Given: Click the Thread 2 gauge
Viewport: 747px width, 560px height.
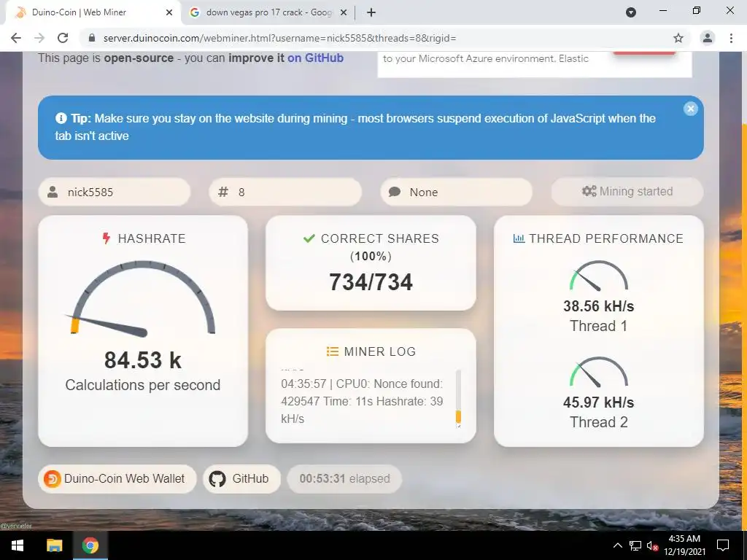Looking at the screenshot, I should 599,372.
